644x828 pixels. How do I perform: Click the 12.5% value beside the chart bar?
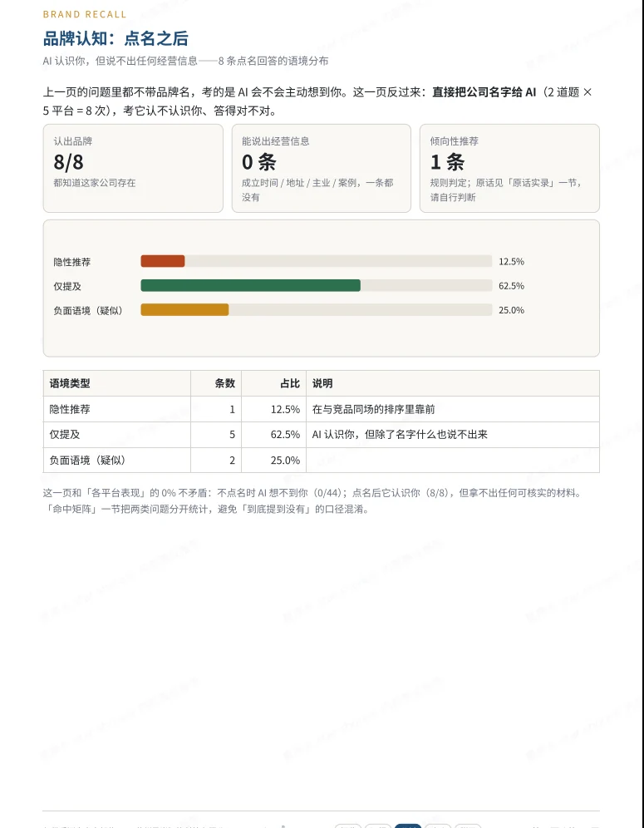click(512, 261)
